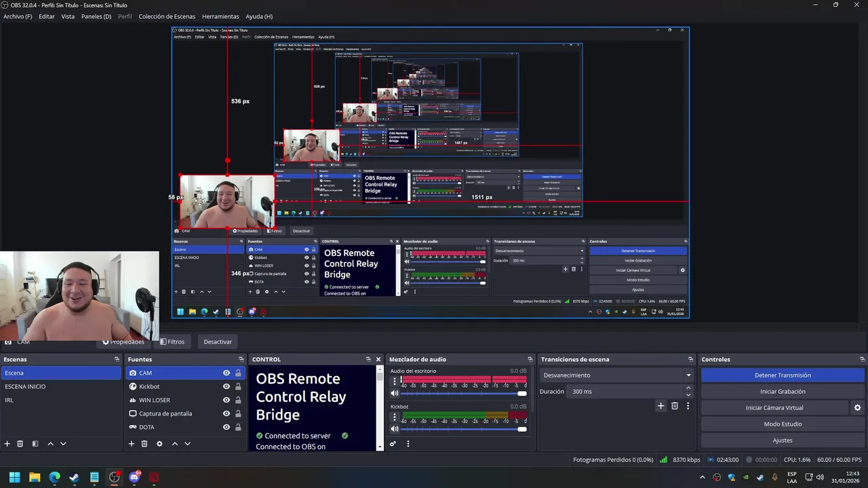Toggle lock on DOTA source
The image size is (868, 488).
tap(238, 427)
